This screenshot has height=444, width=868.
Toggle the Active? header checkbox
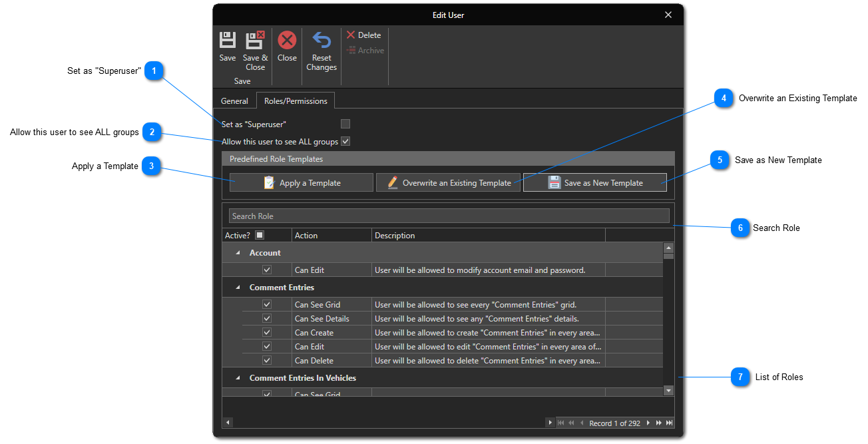pyautogui.click(x=260, y=235)
